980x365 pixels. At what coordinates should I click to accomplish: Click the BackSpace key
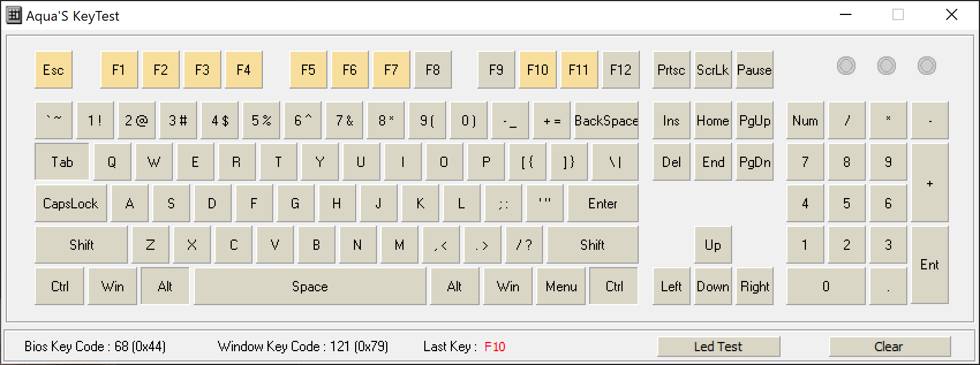click(x=606, y=120)
